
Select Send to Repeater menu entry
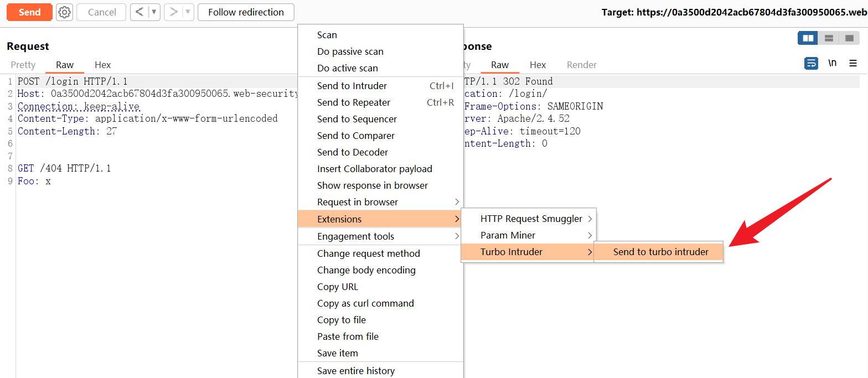click(x=354, y=102)
